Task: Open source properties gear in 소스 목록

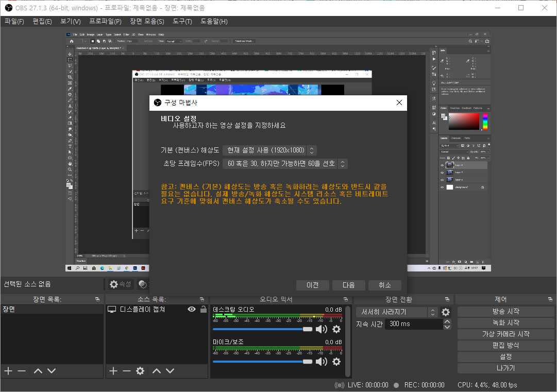Action: [140, 371]
